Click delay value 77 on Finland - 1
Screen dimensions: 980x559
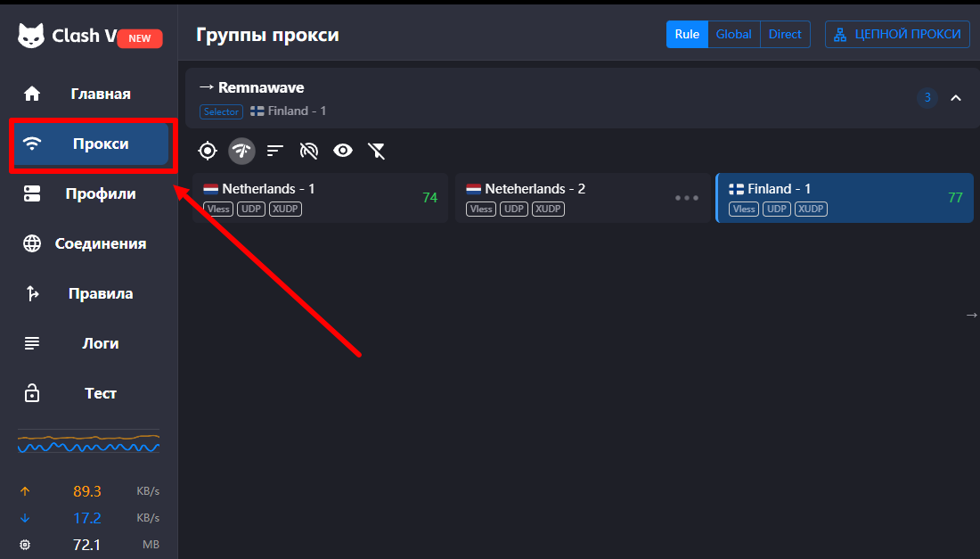(x=955, y=198)
